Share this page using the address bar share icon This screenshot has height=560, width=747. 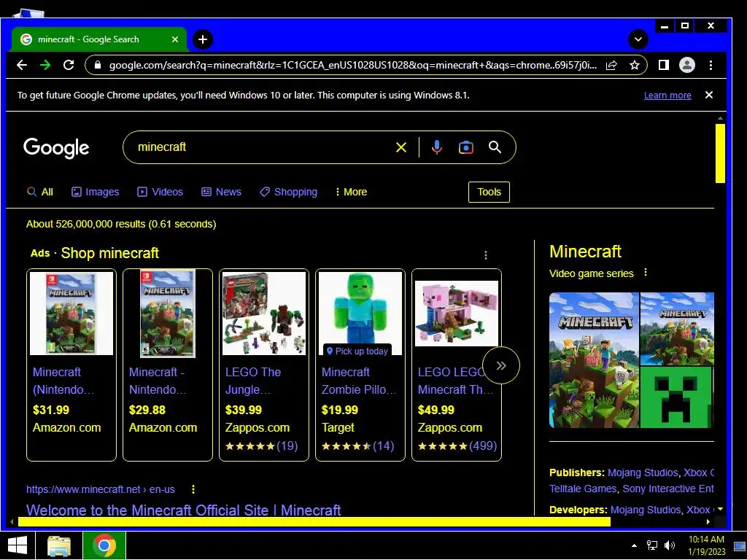[x=612, y=65]
